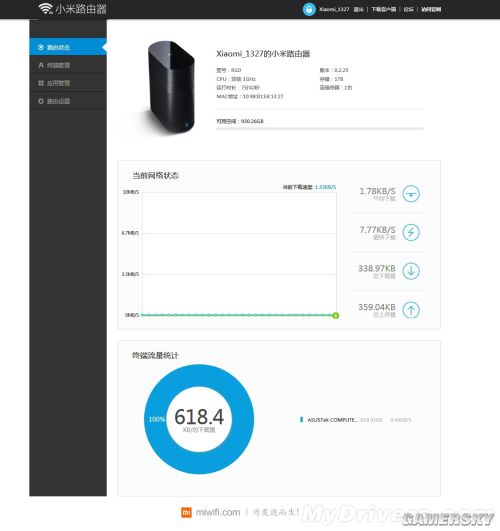The image size is (500, 531).
Task: Click the 338.97KB value
Action: click(x=377, y=269)
